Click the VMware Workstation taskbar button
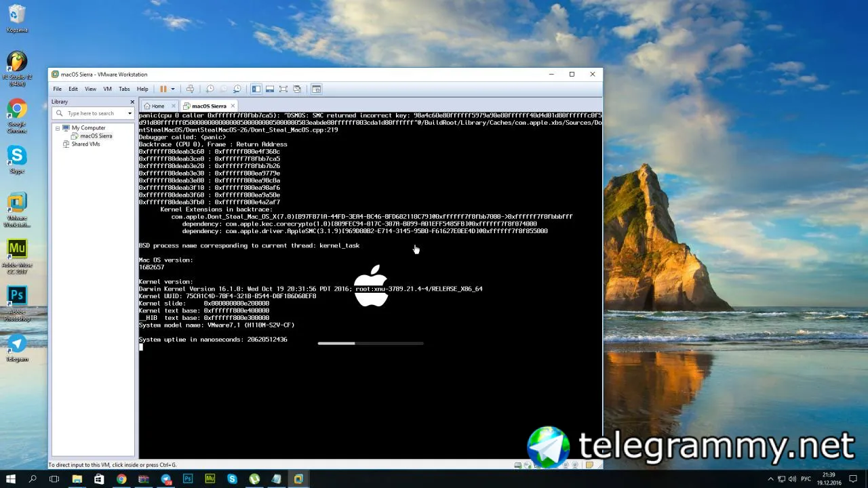Screen dimensions: 868x488 (x=298, y=479)
